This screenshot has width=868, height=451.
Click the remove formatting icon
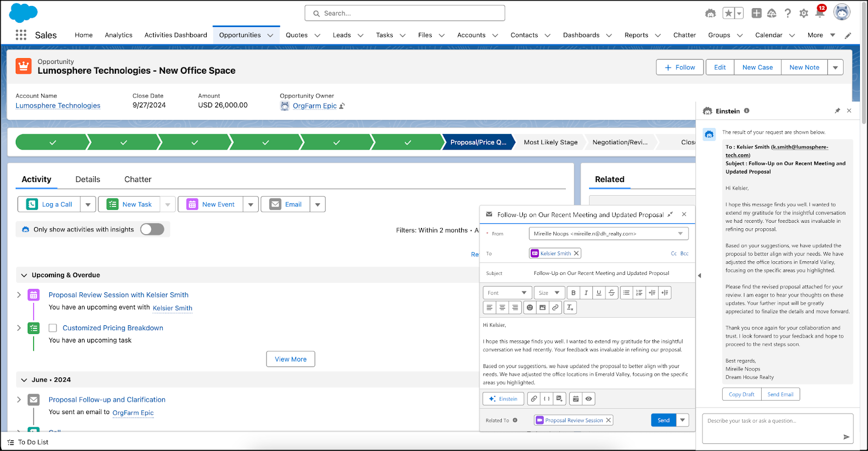[x=570, y=307]
